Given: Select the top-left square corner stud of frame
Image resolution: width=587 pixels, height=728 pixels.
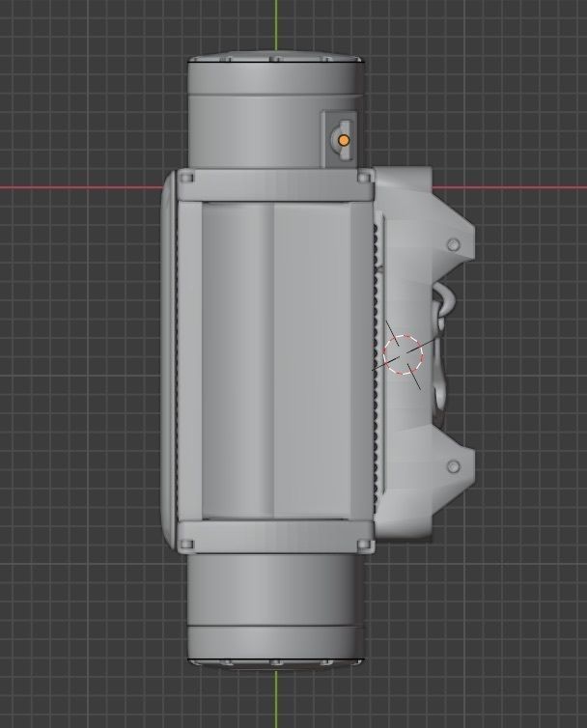Looking at the screenshot, I should pyautogui.click(x=186, y=178).
